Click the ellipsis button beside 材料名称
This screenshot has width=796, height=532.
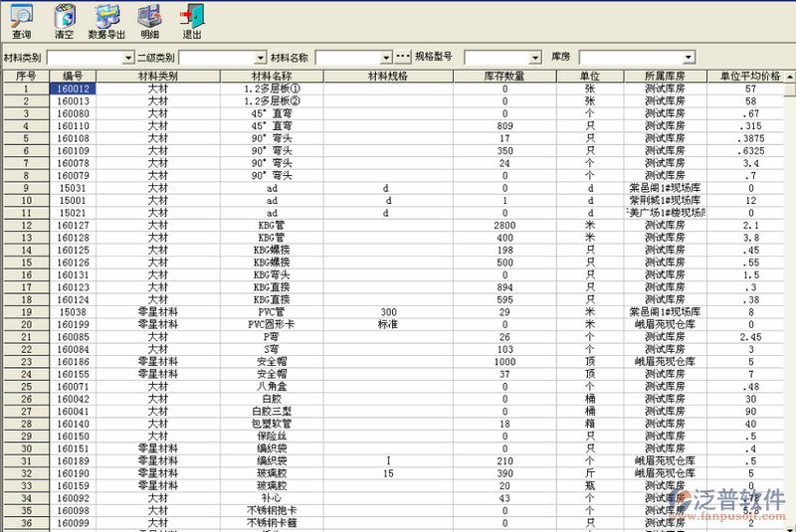click(403, 57)
